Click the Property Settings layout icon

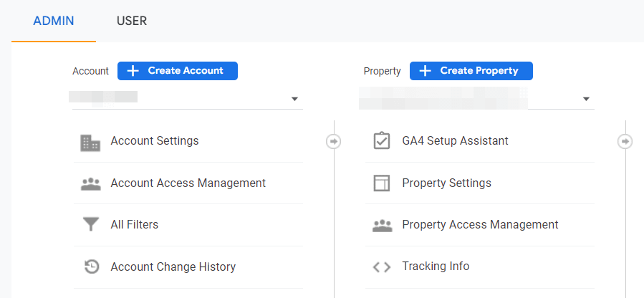coord(382,183)
